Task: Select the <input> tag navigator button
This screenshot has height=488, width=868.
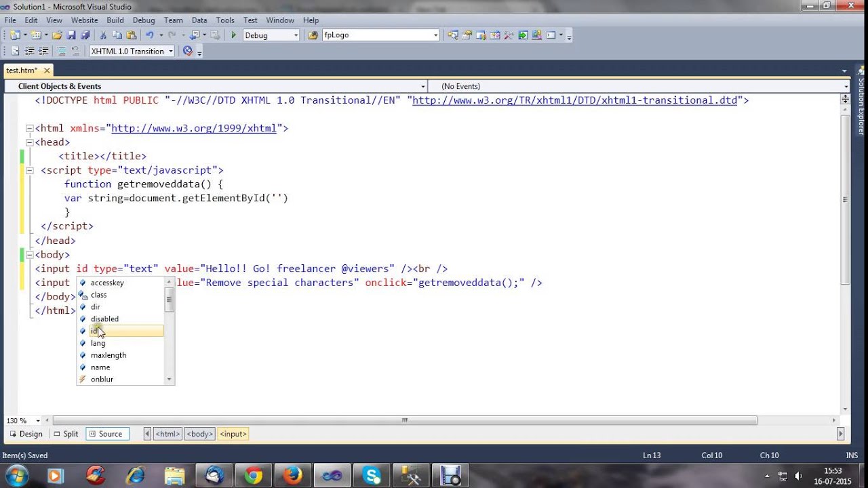Action: pyautogui.click(x=233, y=434)
